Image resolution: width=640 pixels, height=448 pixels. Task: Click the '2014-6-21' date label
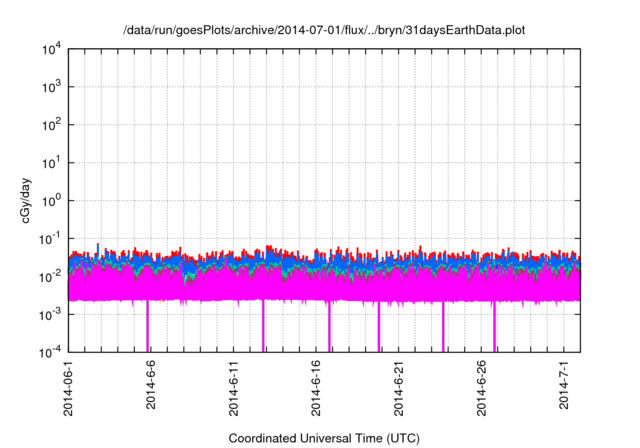399,388
